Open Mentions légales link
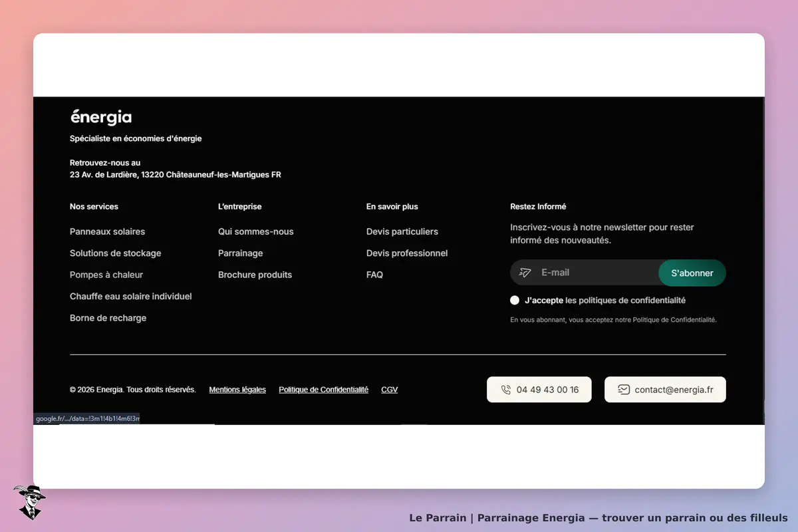 [x=237, y=390]
